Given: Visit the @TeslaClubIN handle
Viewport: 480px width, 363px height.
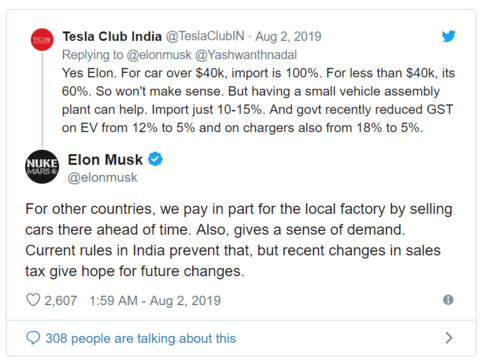Looking at the screenshot, I should tap(205, 36).
